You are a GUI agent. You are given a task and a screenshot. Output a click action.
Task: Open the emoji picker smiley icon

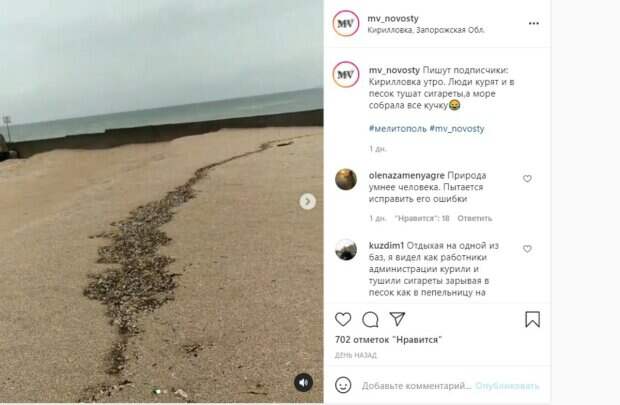(x=343, y=385)
